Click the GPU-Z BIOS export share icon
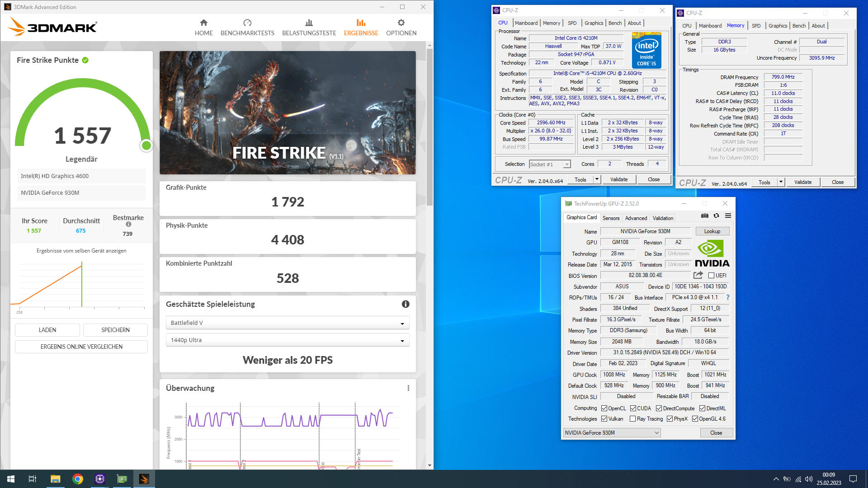868x488 pixels. pos(698,275)
